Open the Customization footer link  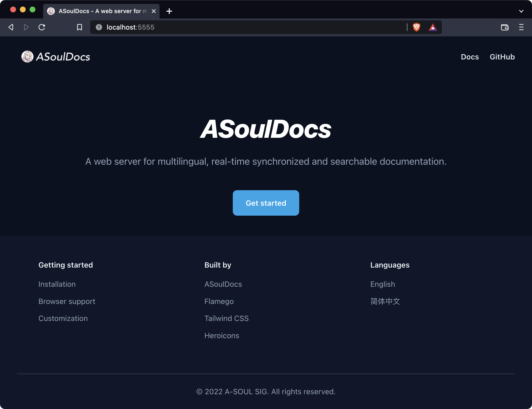click(63, 319)
